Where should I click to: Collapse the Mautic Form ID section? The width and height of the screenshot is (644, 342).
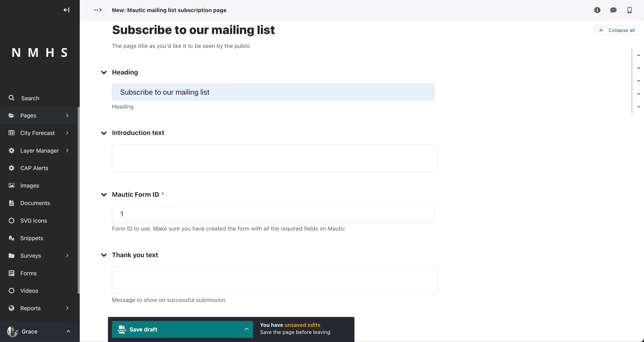click(x=104, y=195)
